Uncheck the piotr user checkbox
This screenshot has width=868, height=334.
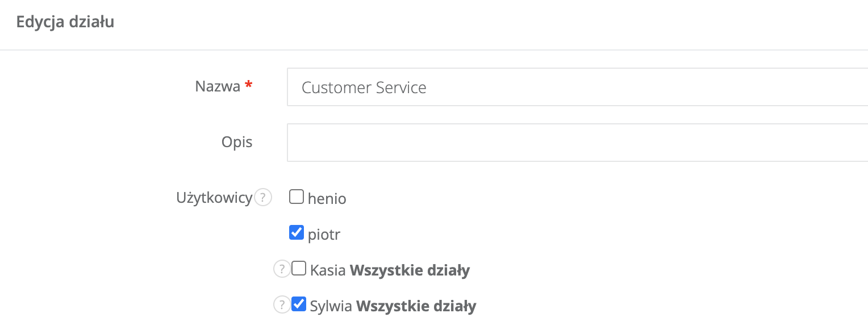coord(297,232)
